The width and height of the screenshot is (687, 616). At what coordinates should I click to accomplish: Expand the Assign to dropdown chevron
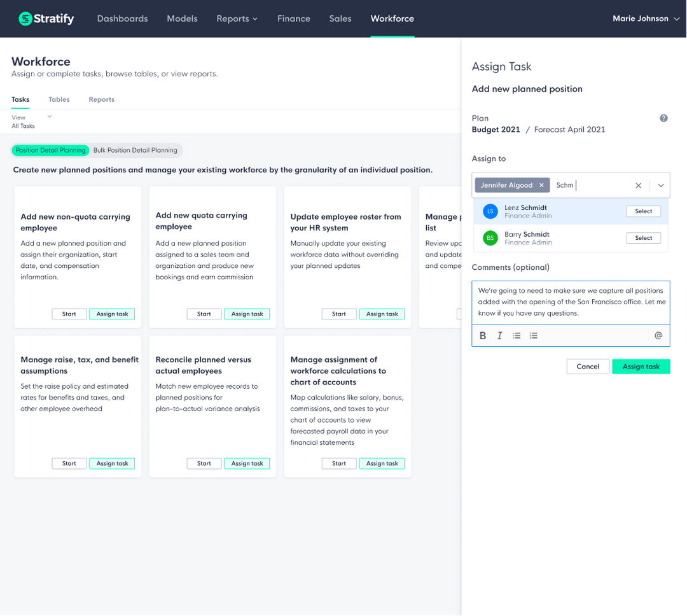[660, 185]
